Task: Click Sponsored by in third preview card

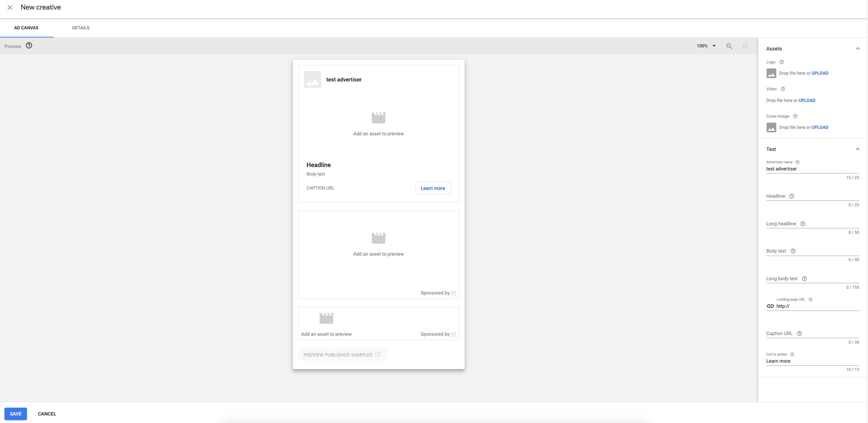Action: pyautogui.click(x=435, y=334)
